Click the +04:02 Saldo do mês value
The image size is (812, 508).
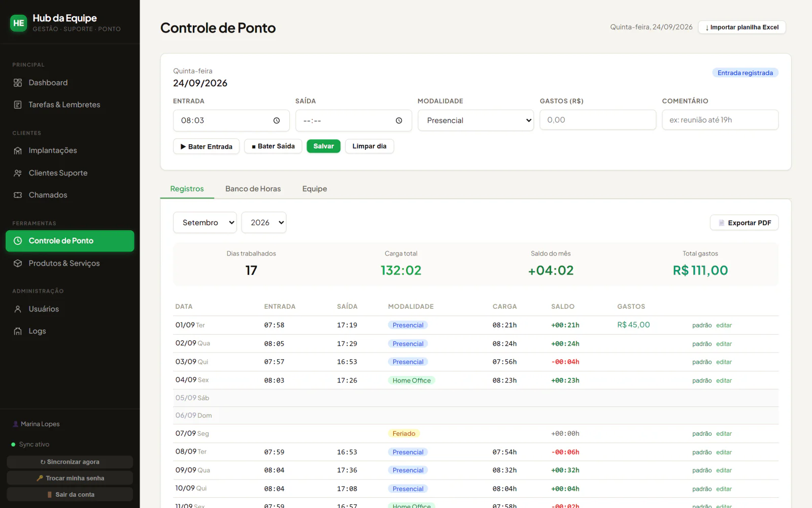pyautogui.click(x=551, y=270)
